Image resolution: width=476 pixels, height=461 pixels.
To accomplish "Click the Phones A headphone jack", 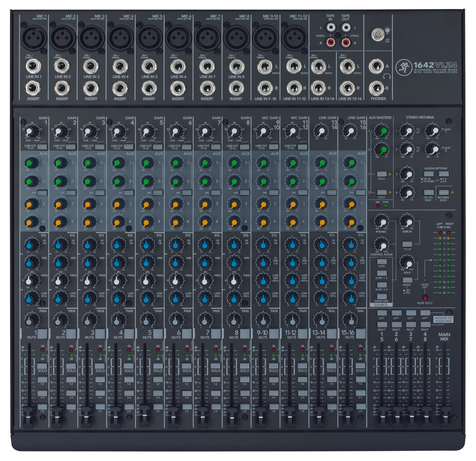I will (376, 66).
